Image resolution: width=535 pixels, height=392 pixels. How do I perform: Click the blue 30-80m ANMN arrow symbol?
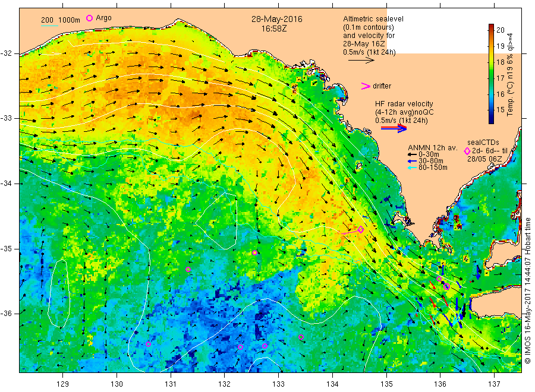412,161
